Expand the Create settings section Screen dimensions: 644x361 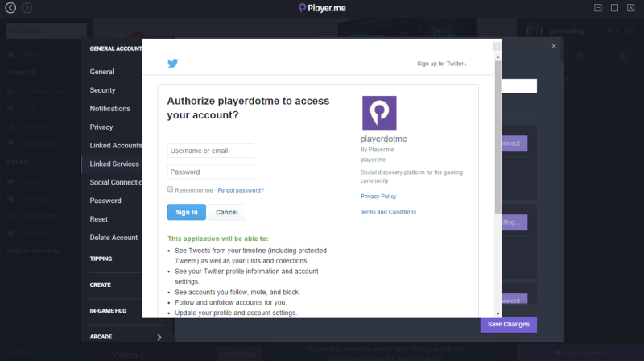tap(100, 285)
